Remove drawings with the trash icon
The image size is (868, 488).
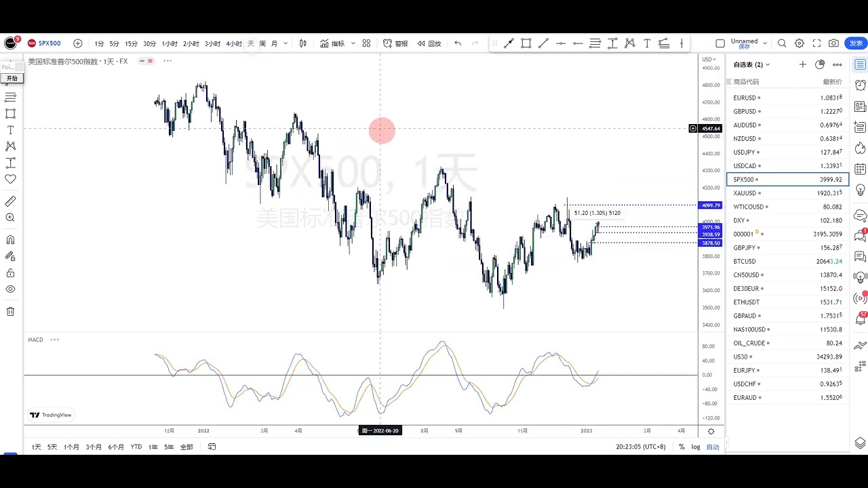click(10, 312)
